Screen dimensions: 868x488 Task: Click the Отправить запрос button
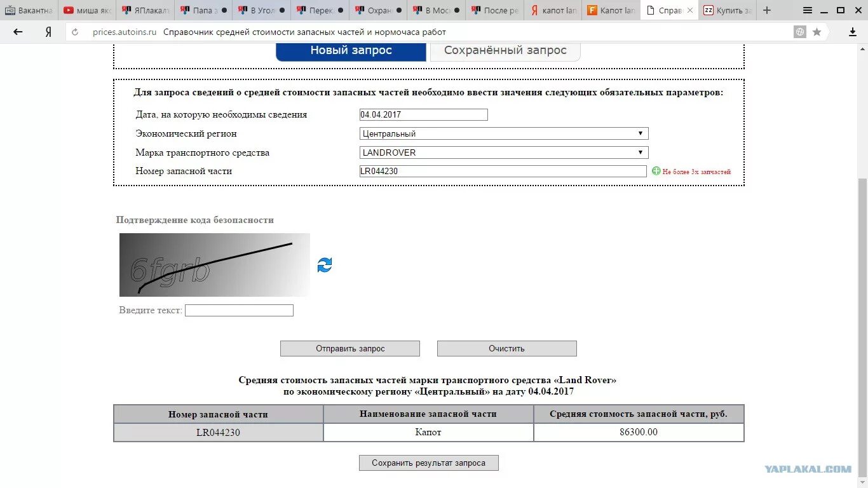350,348
